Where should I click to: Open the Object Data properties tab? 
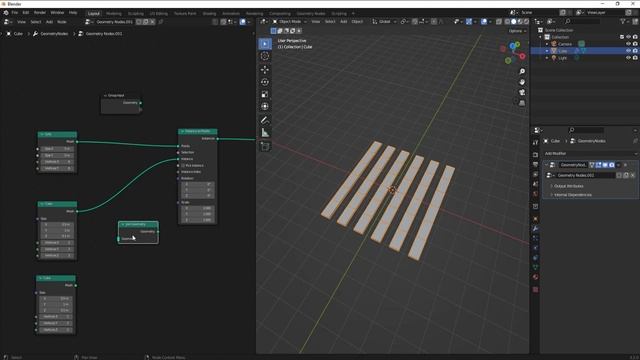[x=535, y=267]
